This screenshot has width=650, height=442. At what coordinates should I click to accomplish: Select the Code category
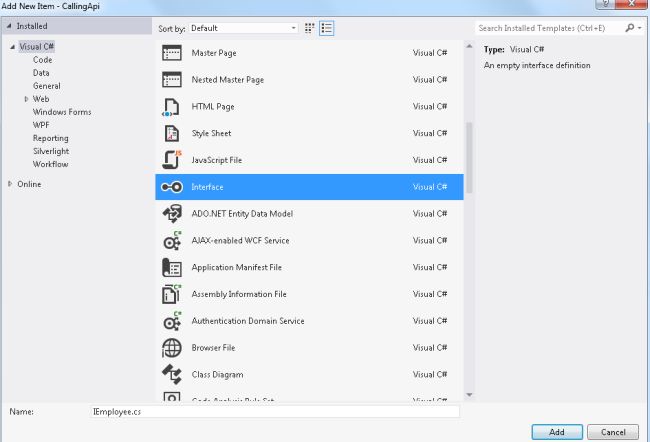(x=43, y=60)
